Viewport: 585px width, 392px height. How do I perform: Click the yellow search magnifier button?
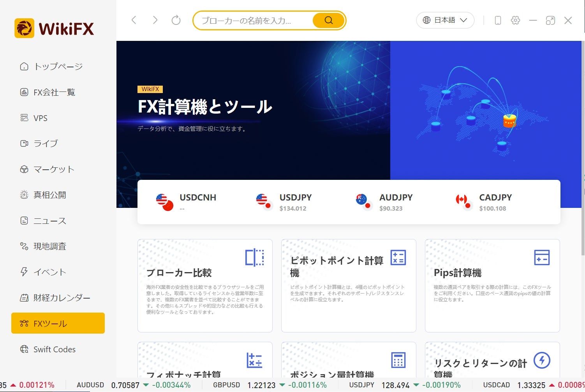click(x=329, y=20)
